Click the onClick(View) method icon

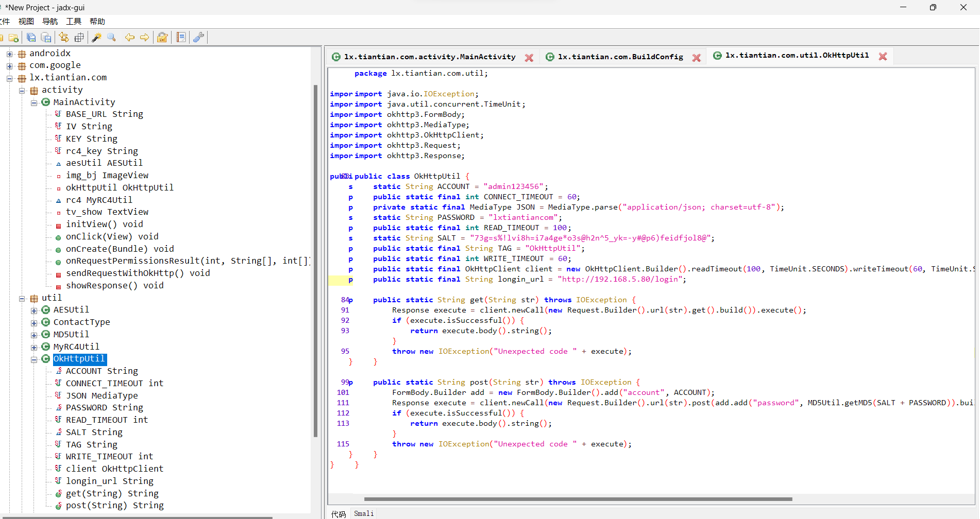tap(58, 237)
